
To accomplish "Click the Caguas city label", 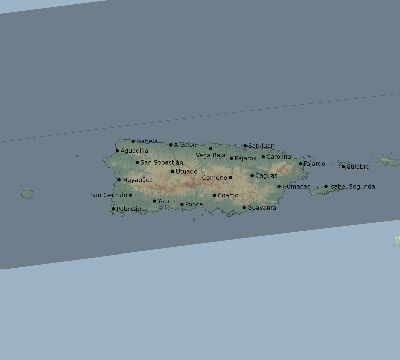I will click(266, 175).
